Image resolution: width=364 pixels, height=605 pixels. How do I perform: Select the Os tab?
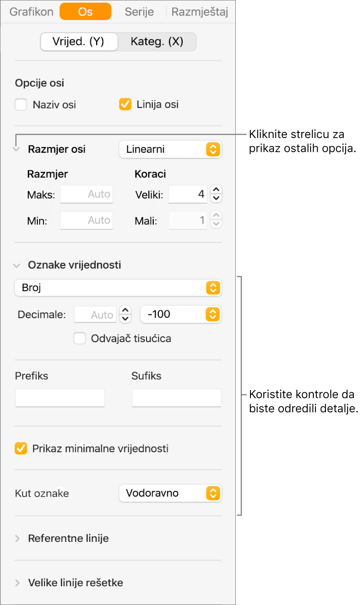pos(85,11)
